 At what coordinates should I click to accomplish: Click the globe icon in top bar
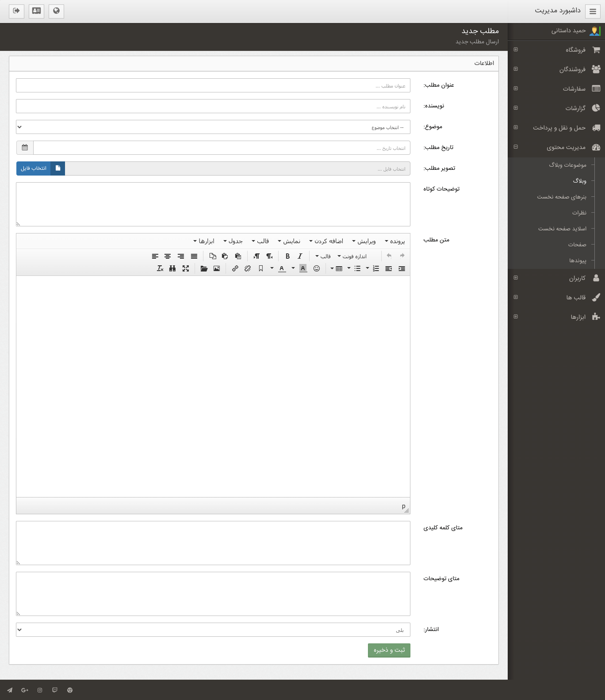click(56, 11)
